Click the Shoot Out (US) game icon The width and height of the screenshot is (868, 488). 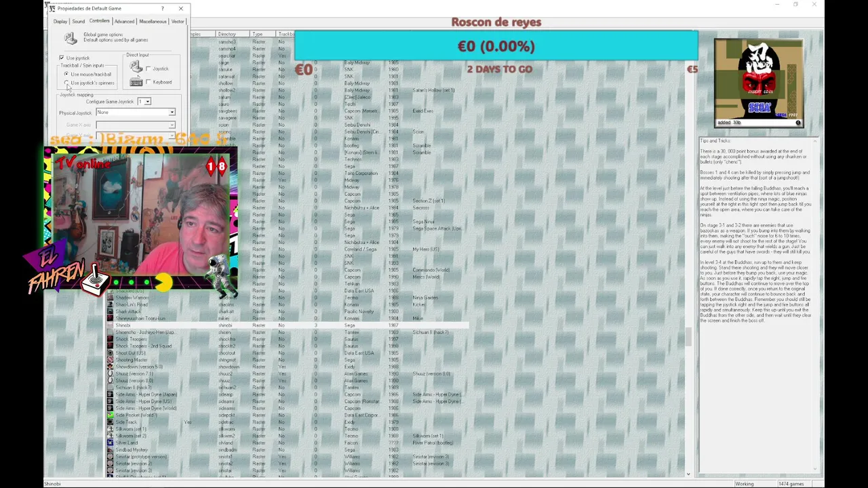110,353
